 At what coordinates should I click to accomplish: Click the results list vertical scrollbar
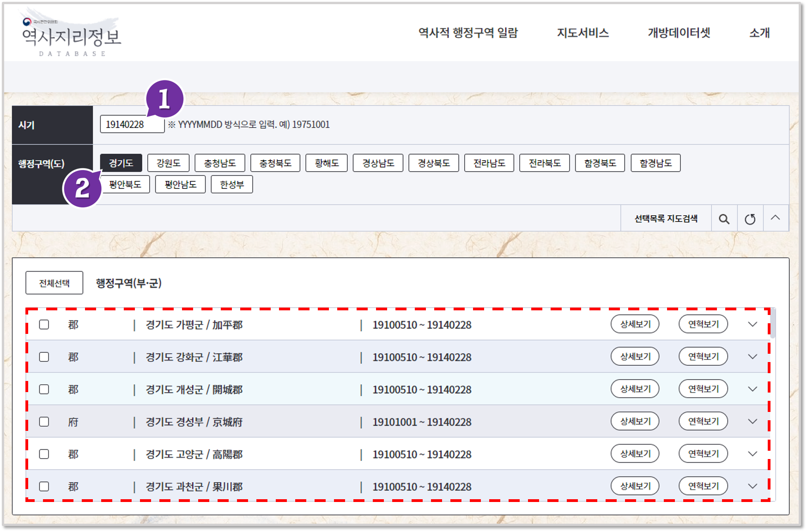(773, 323)
